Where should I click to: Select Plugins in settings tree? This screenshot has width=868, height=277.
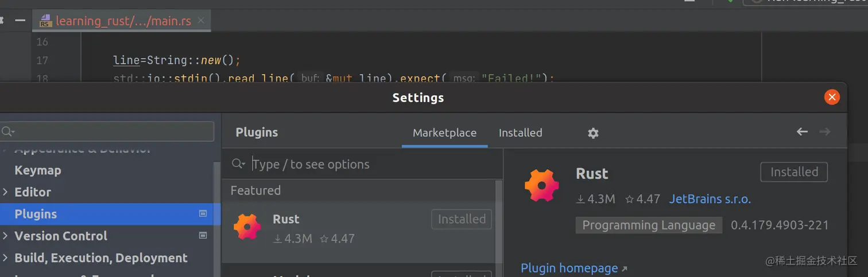pyautogui.click(x=107, y=214)
